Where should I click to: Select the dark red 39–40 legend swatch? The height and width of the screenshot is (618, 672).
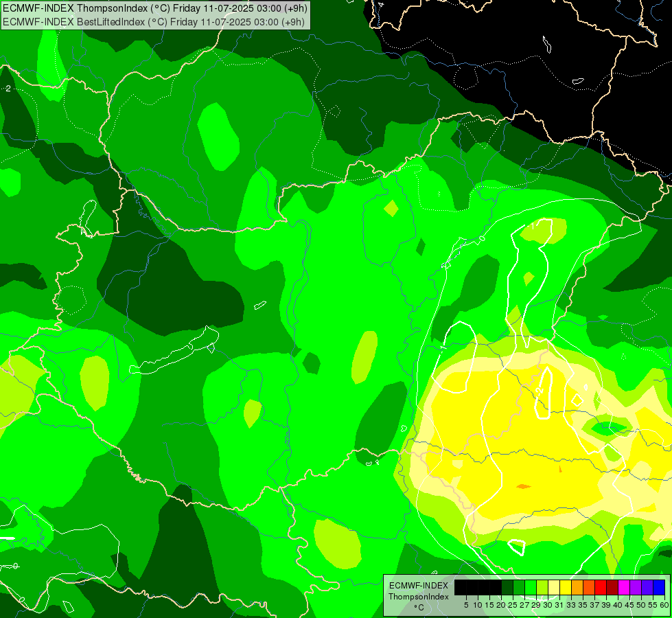612,587
